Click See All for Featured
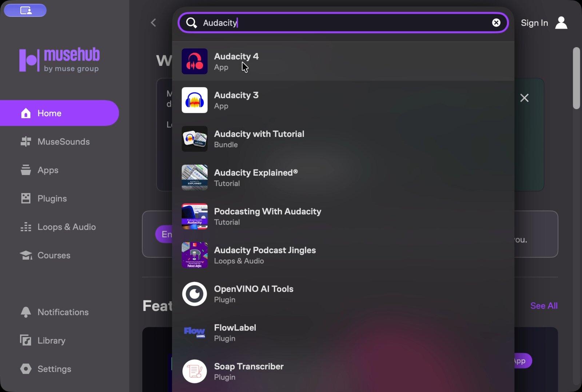Viewport: 582px width, 392px height. [x=544, y=306]
